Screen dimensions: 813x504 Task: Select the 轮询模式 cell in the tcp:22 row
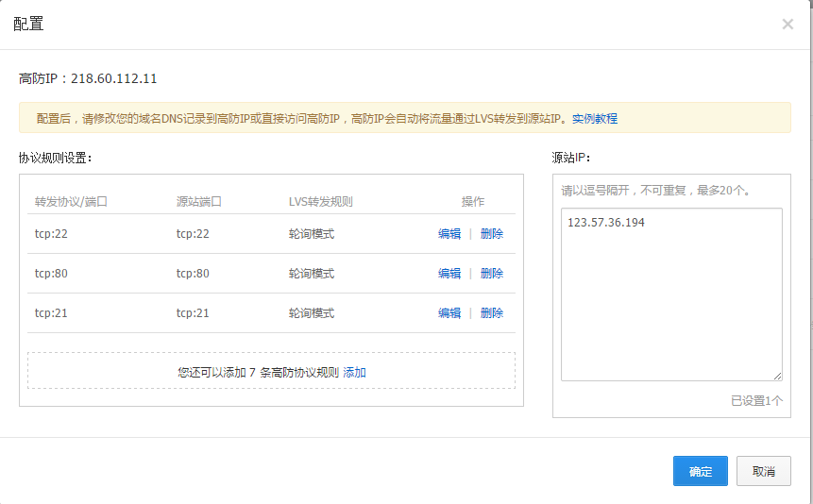pyautogui.click(x=312, y=234)
